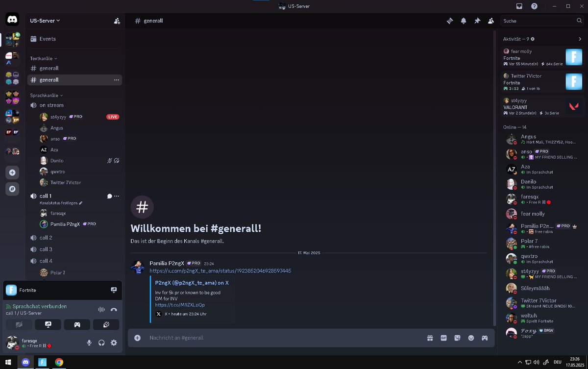
Task: Open the help question mark icon
Action: click(534, 6)
